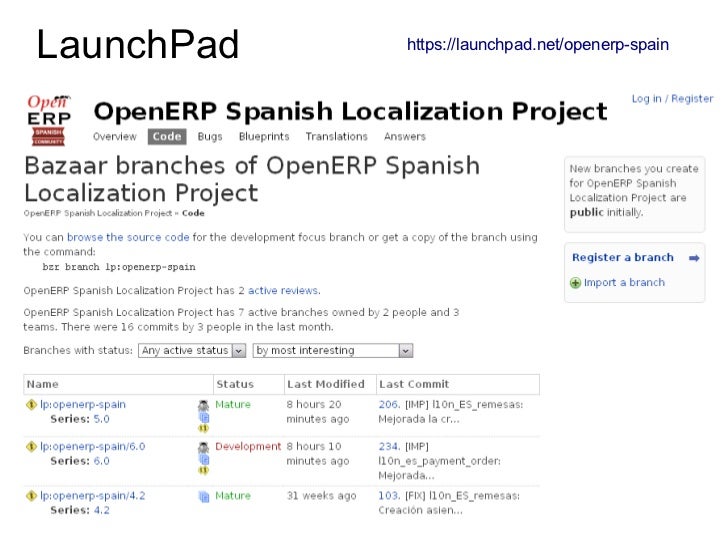Click the Import a branch link

(x=624, y=282)
